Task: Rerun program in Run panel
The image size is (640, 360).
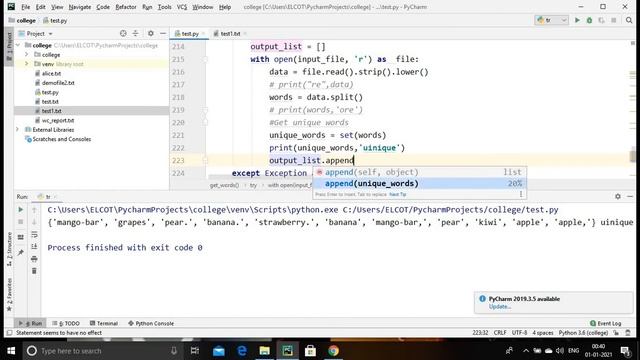Action: click(x=20, y=209)
